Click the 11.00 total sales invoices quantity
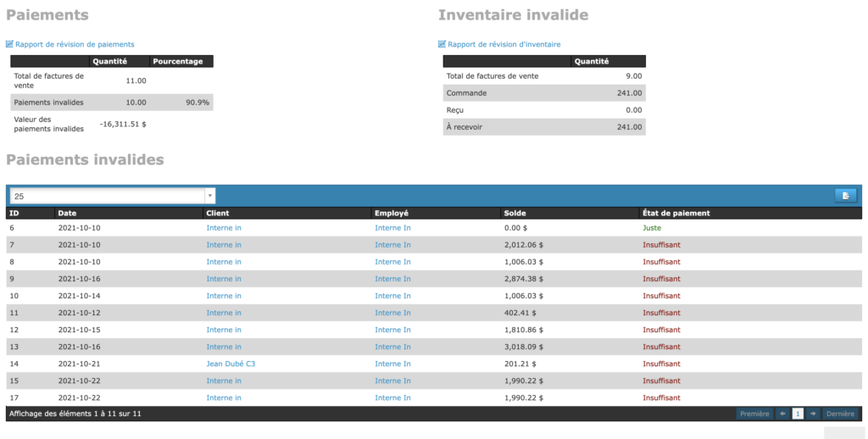Viewport: 868px width, 439px height. (x=136, y=81)
